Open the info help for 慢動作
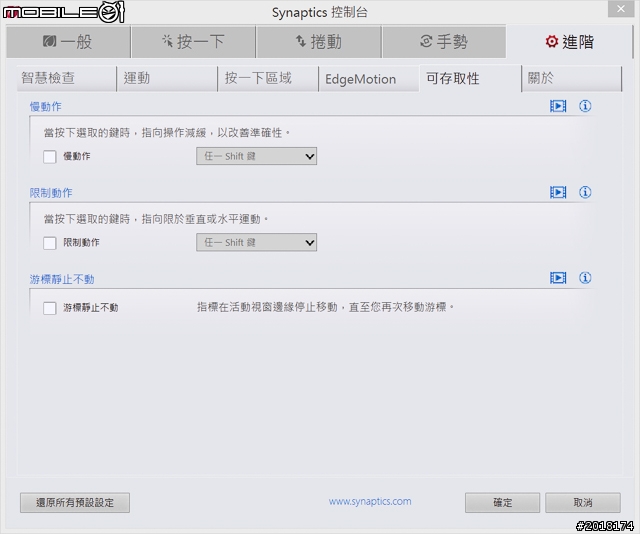 click(x=585, y=106)
